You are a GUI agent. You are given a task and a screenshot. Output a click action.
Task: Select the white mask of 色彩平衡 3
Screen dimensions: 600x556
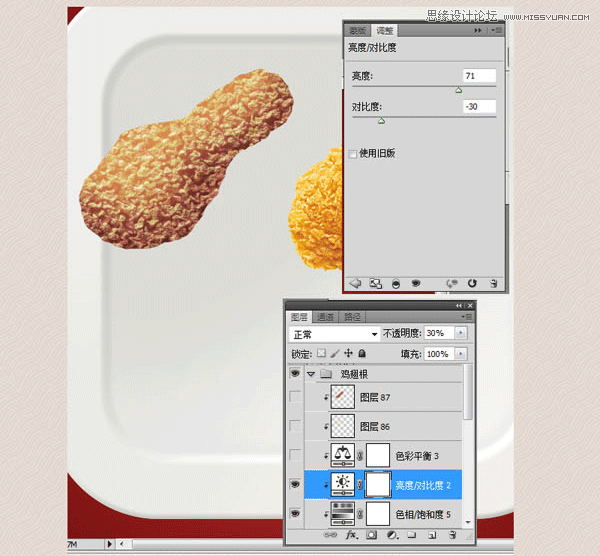coord(378,455)
